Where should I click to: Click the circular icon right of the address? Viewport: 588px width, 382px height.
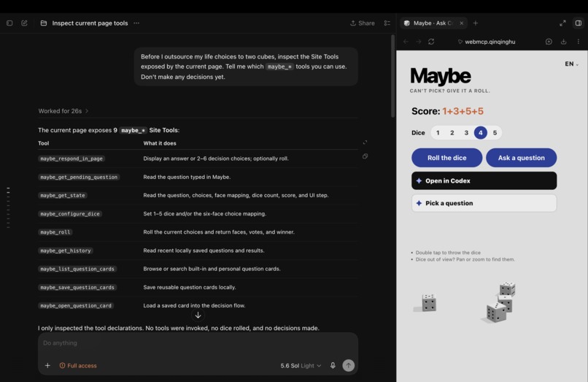click(x=549, y=42)
